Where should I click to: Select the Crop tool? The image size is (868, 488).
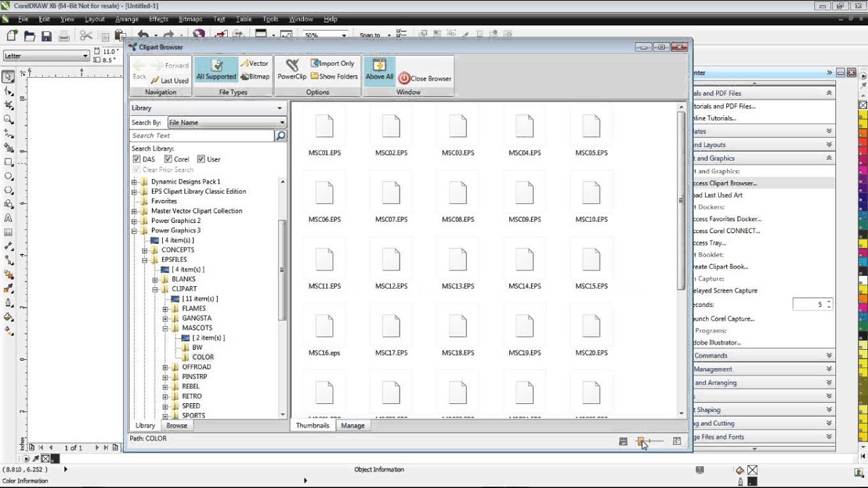click(9, 105)
